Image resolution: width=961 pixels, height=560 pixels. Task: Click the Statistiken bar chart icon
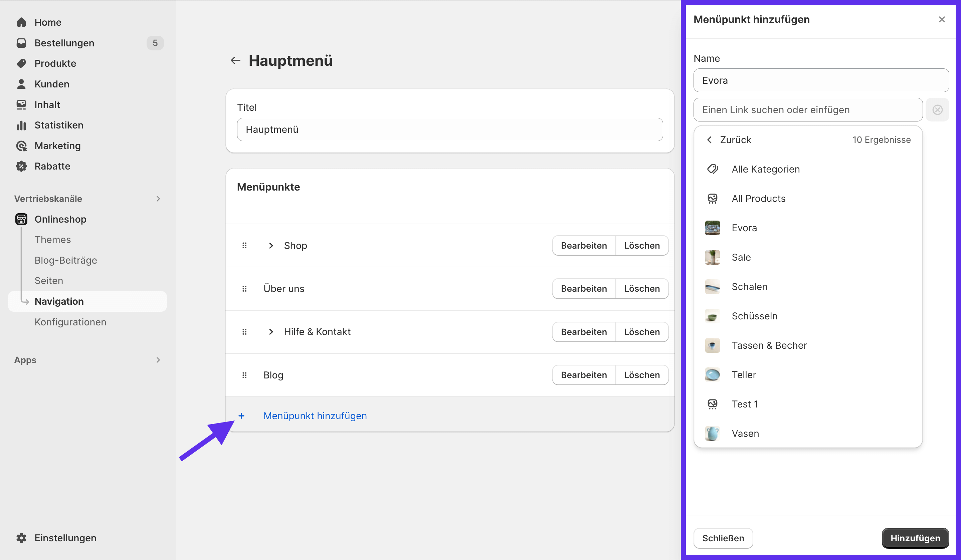[21, 125]
